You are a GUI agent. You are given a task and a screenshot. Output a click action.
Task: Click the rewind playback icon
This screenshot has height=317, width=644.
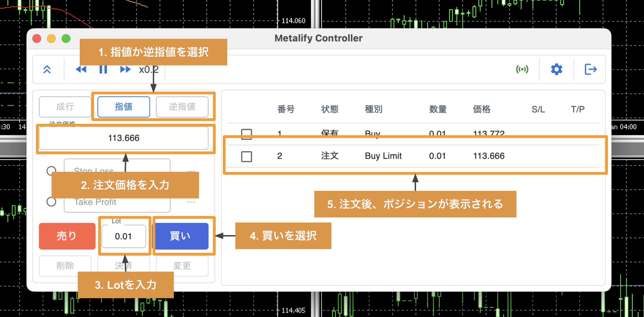pyautogui.click(x=81, y=70)
